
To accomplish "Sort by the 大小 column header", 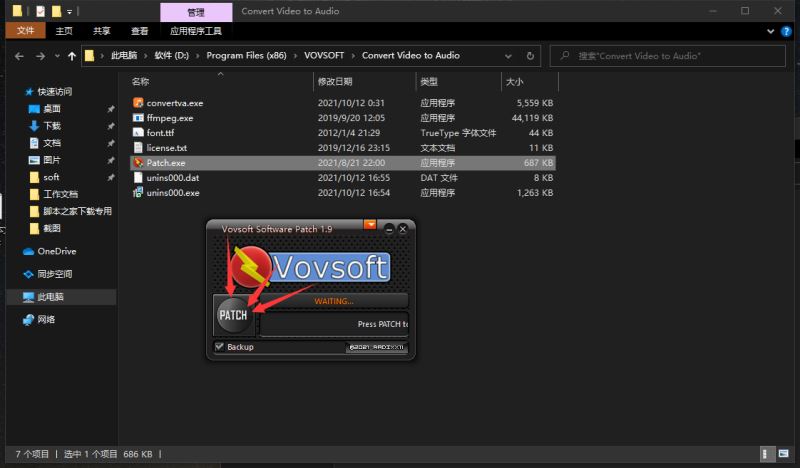I will click(514, 82).
